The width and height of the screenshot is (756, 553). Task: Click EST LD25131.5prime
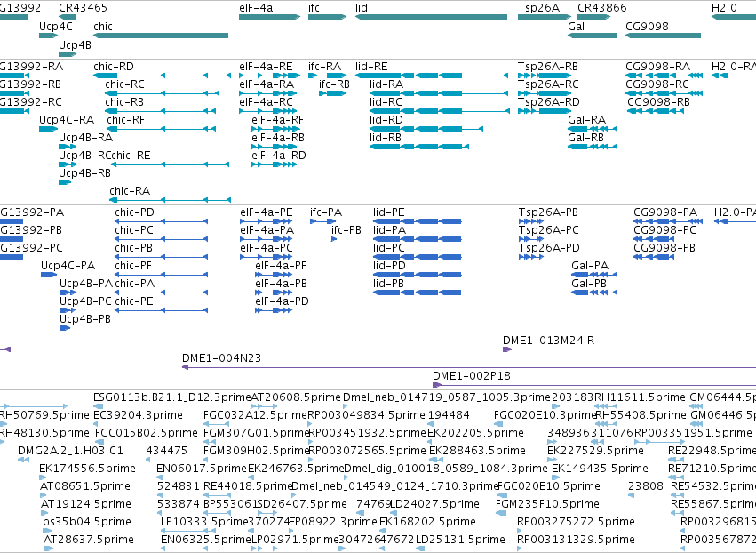(x=420, y=549)
